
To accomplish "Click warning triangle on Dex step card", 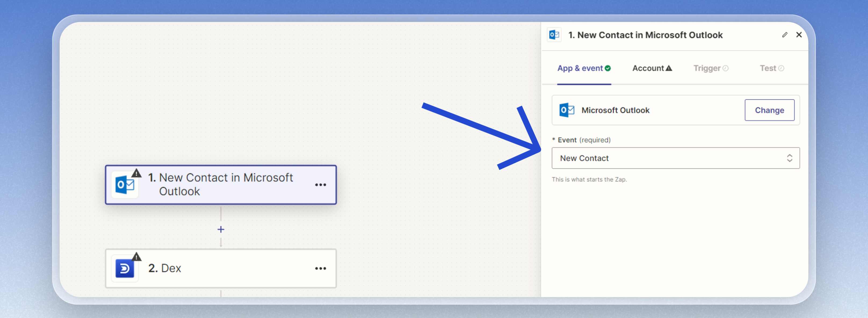I will click(x=136, y=257).
